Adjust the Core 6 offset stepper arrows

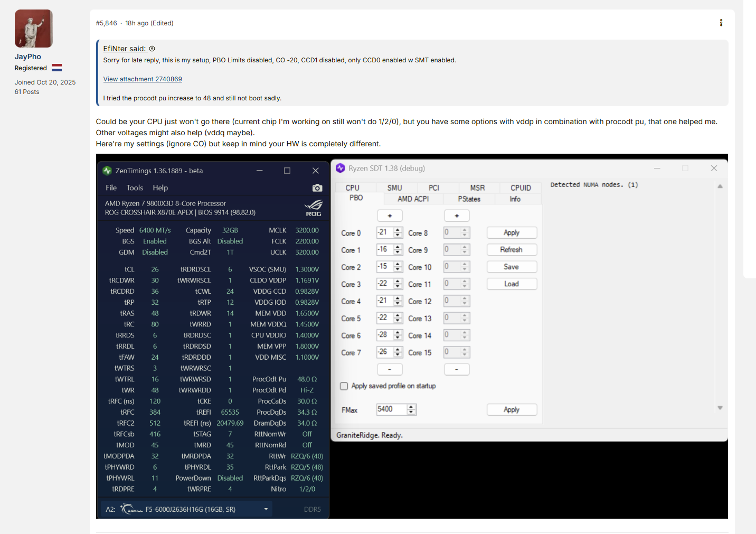[x=398, y=335]
